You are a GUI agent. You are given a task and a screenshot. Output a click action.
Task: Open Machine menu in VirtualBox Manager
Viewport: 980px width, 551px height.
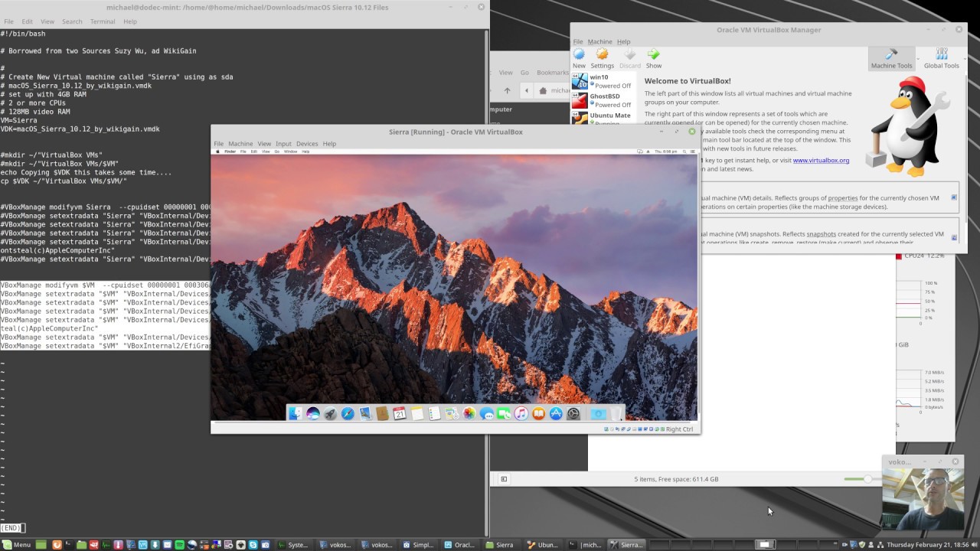[599, 41]
